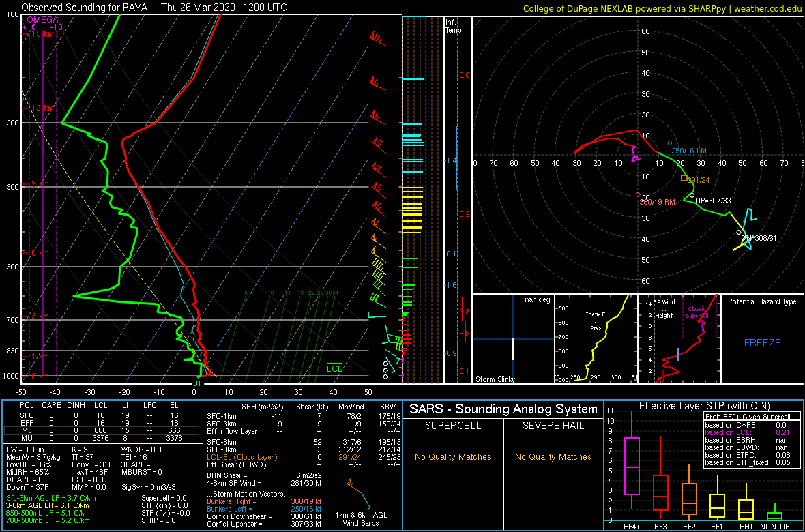Click the green '31' surface dewpoint value
This screenshot has height=532, width=805.
196,383
